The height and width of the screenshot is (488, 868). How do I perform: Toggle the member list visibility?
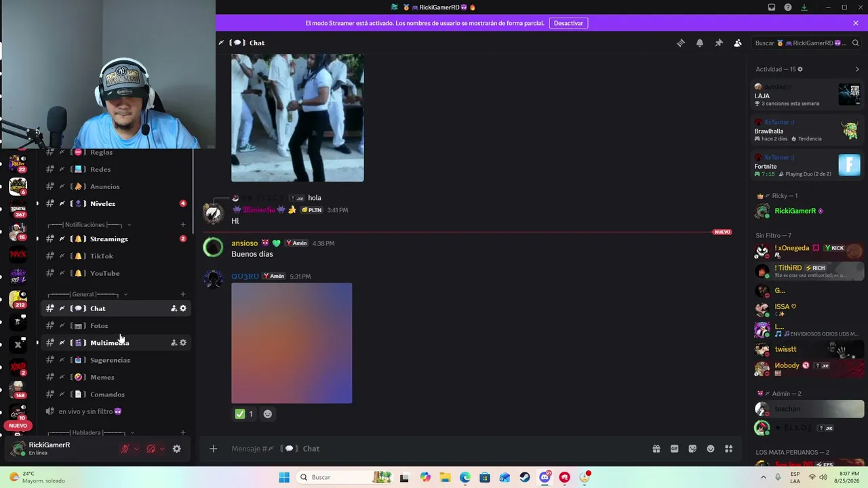pyautogui.click(x=738, y=43)
